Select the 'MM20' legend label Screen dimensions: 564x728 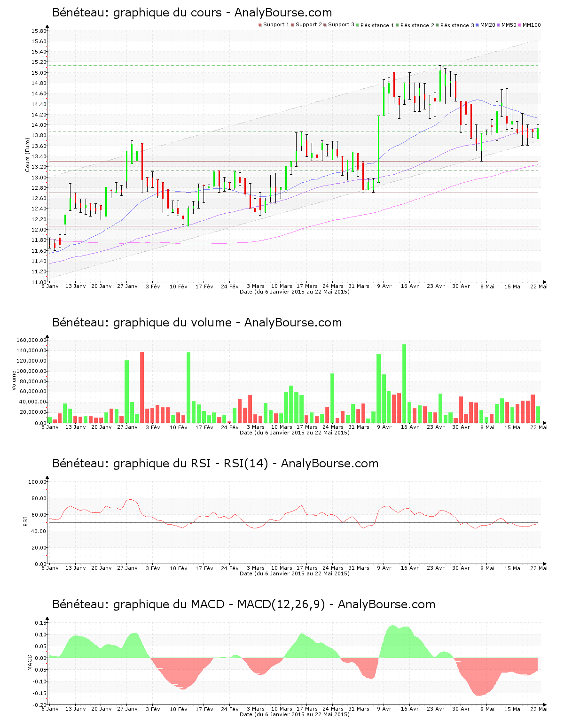488,25
